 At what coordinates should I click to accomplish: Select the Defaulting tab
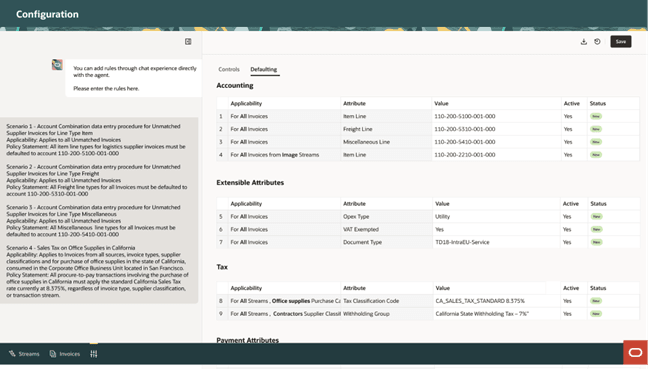(264, 69)
